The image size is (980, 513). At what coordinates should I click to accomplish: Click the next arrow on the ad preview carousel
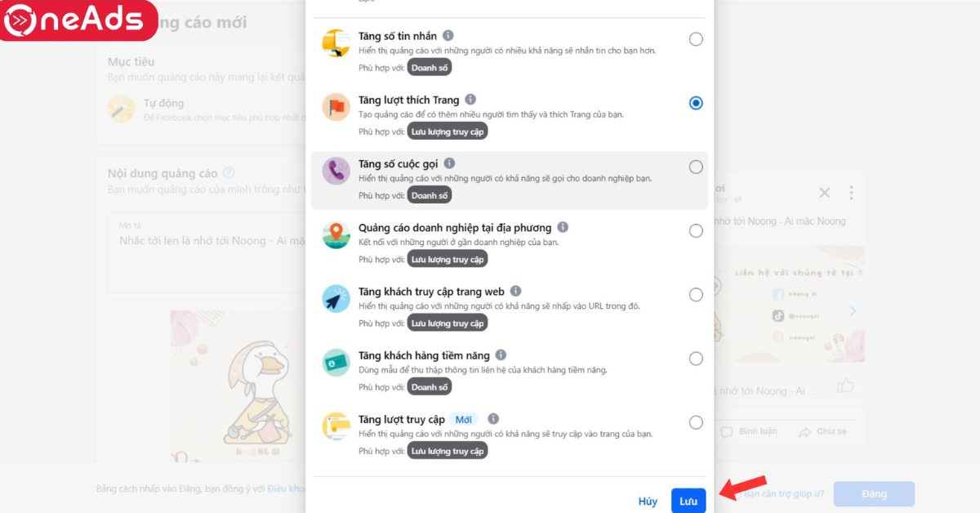coord(853,311)
